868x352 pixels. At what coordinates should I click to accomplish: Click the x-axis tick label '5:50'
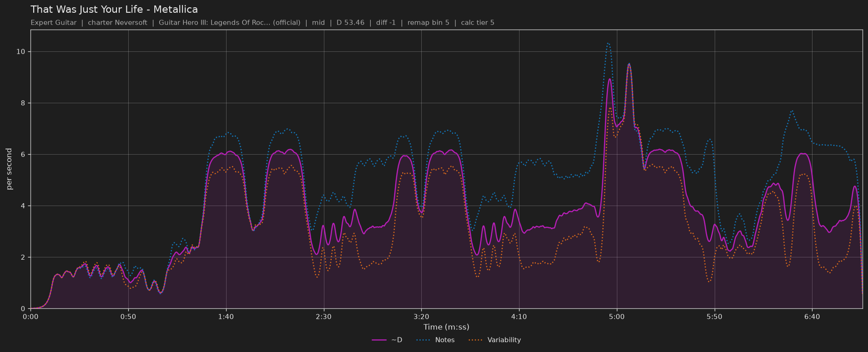714,317
